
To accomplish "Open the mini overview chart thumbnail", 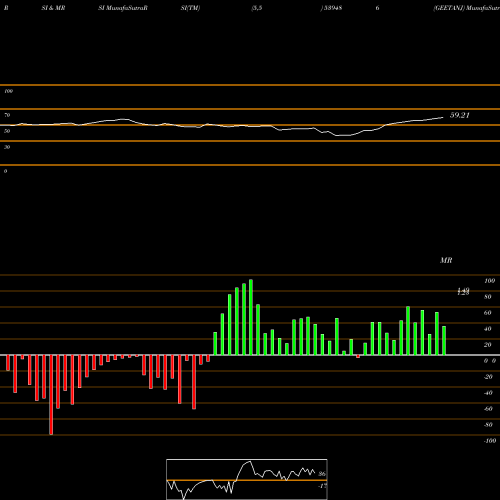I will [247, 479].
